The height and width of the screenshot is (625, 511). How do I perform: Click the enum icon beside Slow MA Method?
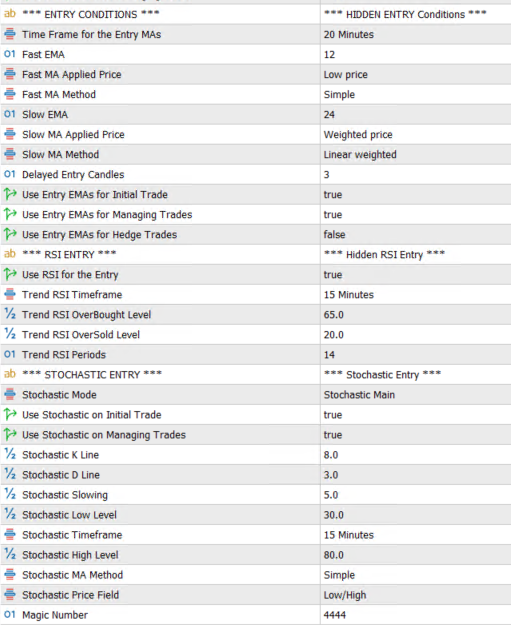10,154
